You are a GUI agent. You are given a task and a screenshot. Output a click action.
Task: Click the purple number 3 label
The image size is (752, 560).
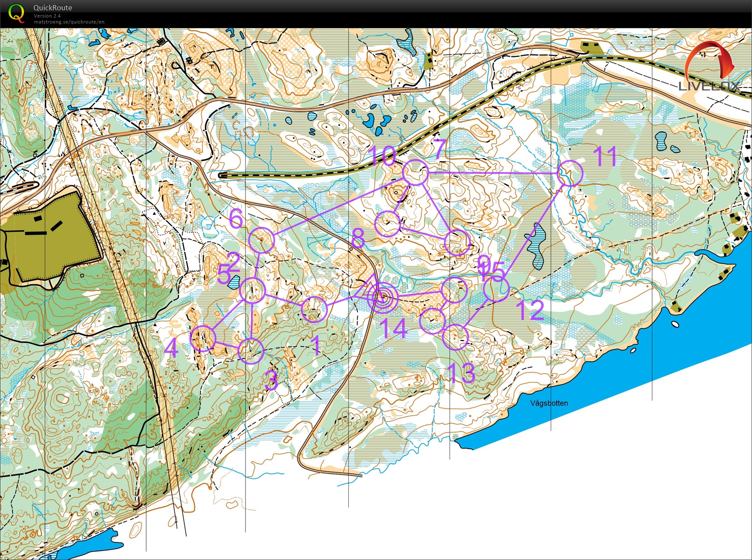(271, 380)
